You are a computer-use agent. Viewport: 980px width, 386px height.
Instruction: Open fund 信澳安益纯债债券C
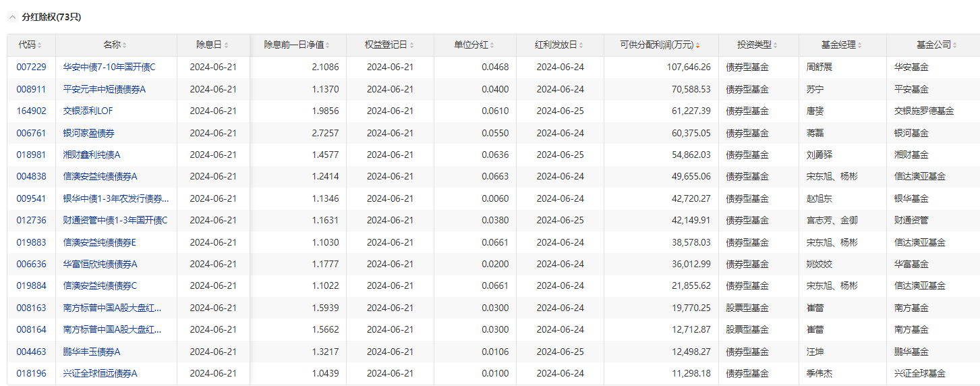click(x=100, y=285)
